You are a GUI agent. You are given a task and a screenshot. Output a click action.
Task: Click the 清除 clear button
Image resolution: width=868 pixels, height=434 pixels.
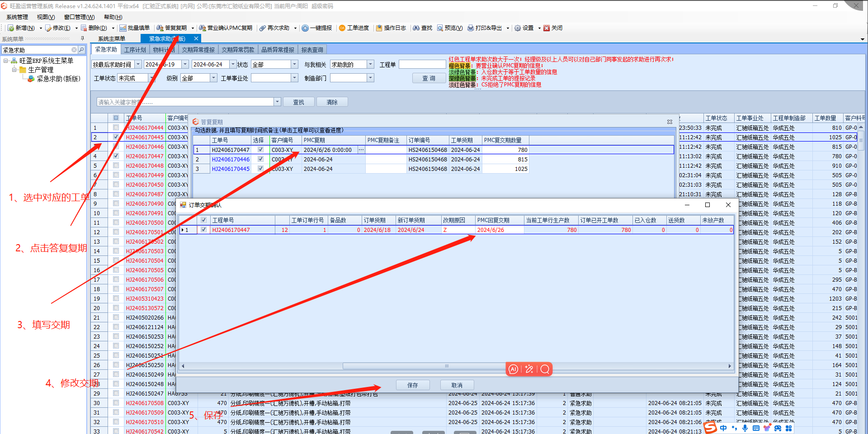pos(332,102)
